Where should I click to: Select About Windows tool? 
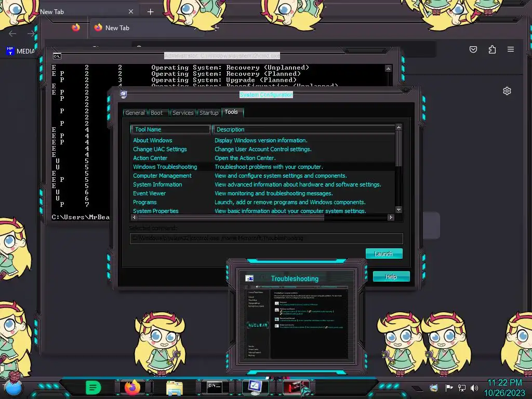(x=153, y=140)
